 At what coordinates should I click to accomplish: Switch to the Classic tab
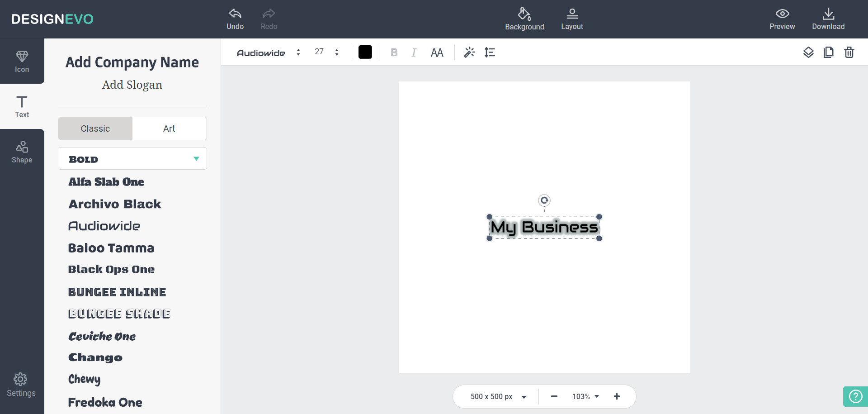pos(95,128)
